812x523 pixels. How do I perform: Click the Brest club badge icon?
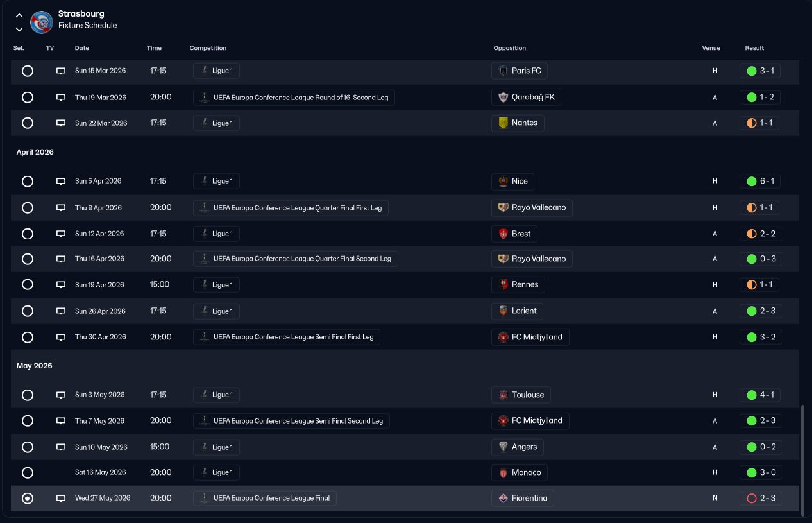tap(503, 234)
